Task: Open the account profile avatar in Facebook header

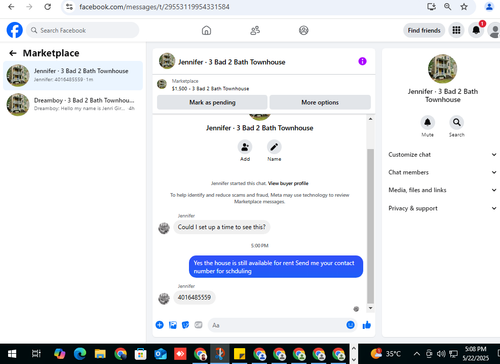Action: (x=495, y=30)
